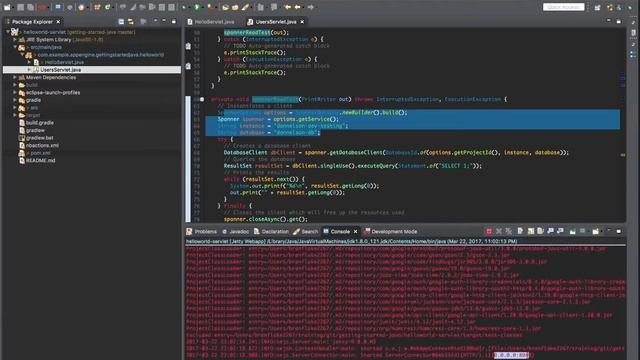Viewport: 640px width, 360px height.
Task: Open the HelloServlet.java editor tab
Action: click(x=211, y=22)
